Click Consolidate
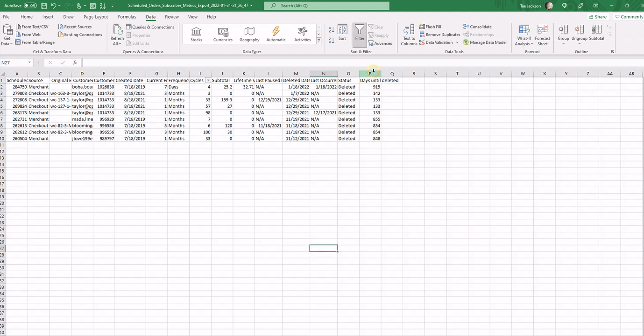Image resolution: width=644 pixels, height=336 pixels. point(477,27)
